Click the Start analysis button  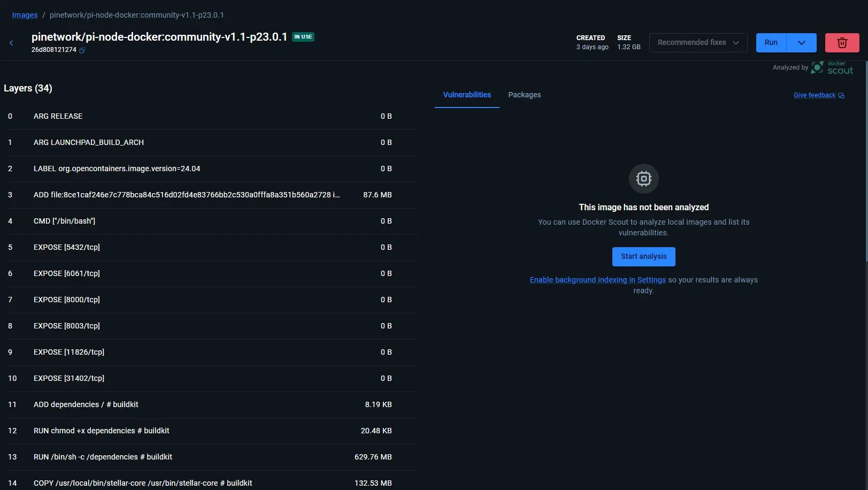[643, 257]
